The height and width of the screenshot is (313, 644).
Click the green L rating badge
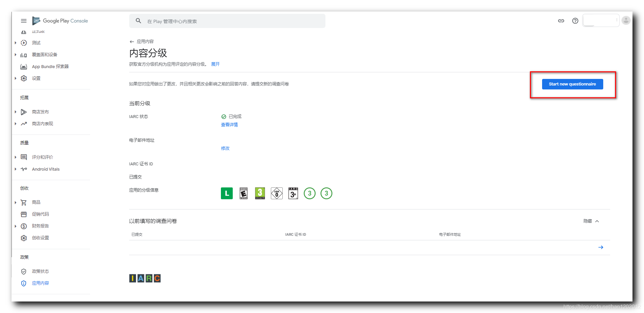click(x=227, y=193)
